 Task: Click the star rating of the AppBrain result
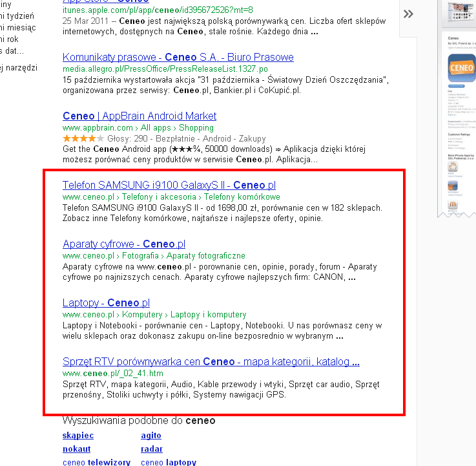point(83,138)
